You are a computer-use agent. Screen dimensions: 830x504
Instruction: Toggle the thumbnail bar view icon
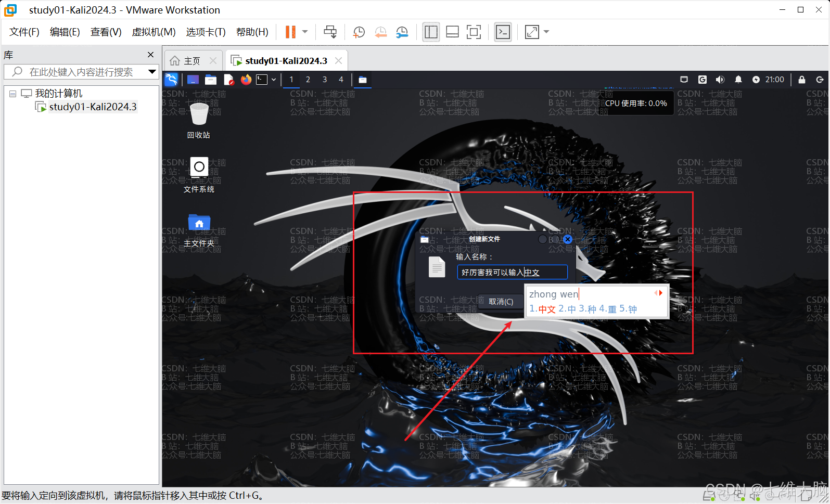tap(453, 32)
